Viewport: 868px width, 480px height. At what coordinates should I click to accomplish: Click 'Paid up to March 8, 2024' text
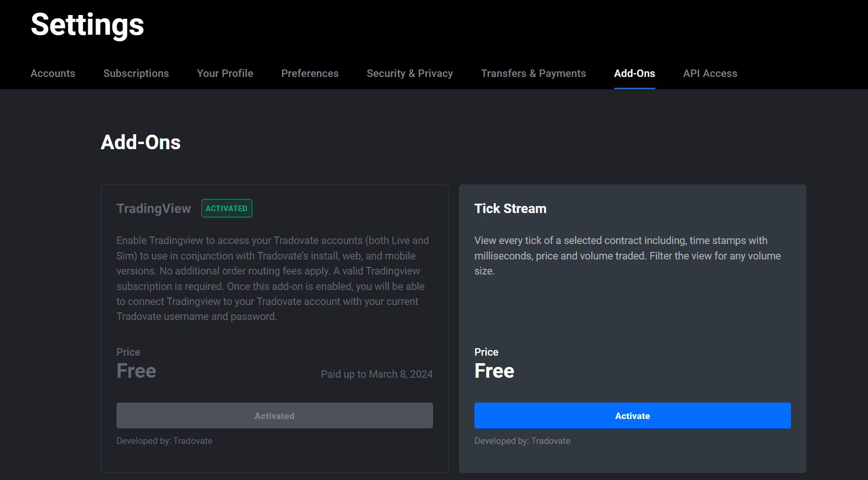pos(377,374)
